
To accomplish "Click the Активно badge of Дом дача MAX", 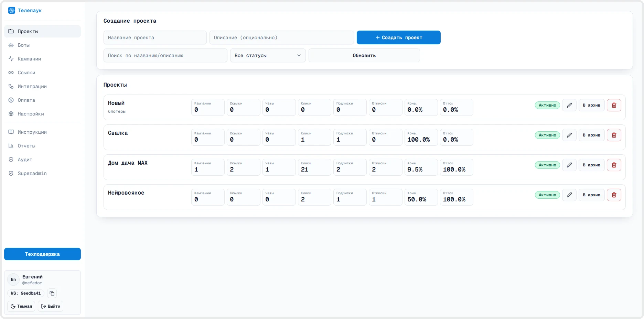I will (x=547, y=165).
